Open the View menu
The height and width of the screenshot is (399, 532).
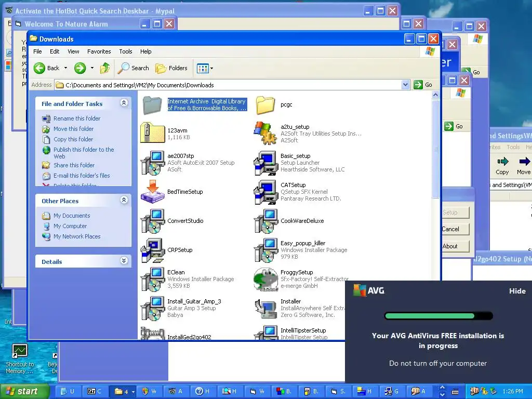click(73, 51)
